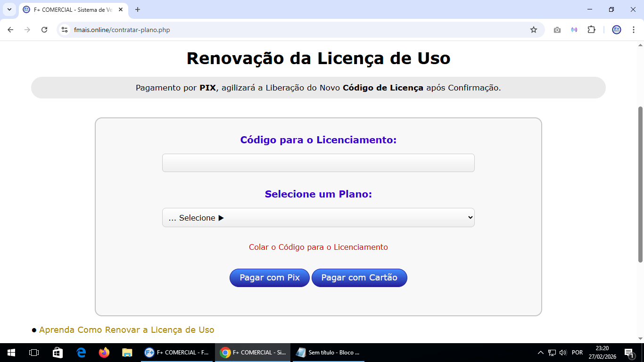
Task: Open the Selecione um Plano dropdown
Action: [x=318, y=218]
